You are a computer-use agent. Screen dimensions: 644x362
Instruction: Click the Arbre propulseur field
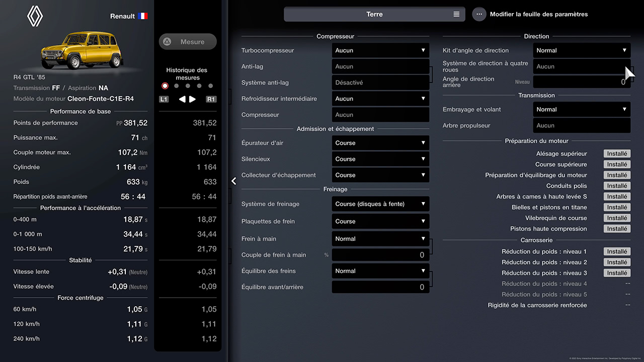tap(582, 125)
